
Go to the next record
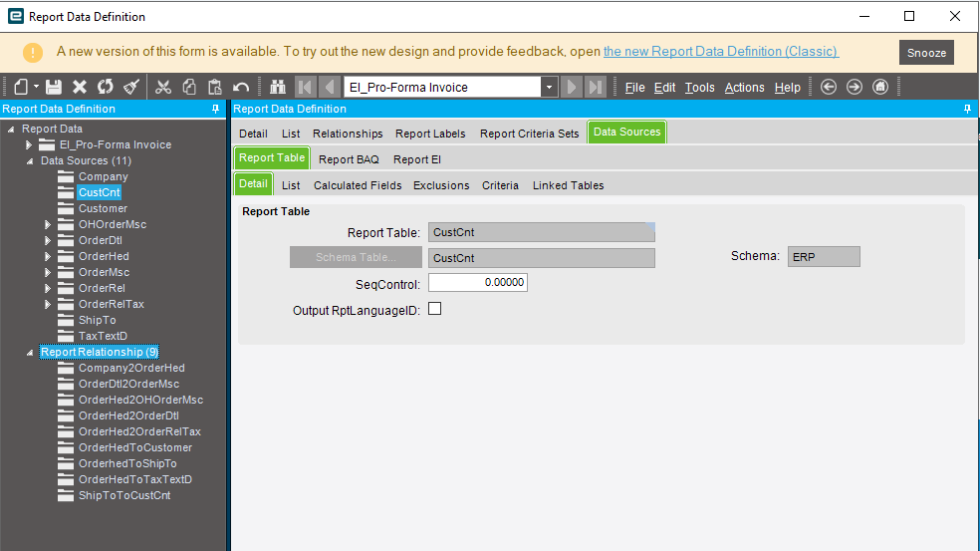(571, 87)
